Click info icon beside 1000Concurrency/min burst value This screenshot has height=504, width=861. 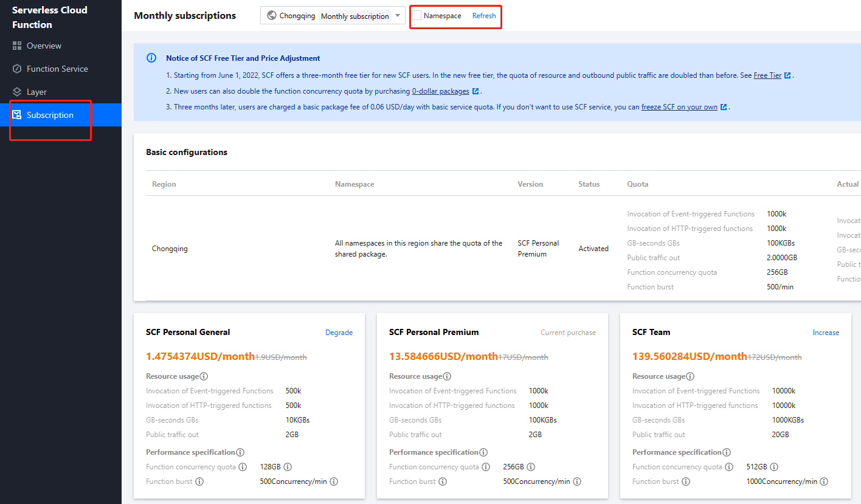(824, 482)
